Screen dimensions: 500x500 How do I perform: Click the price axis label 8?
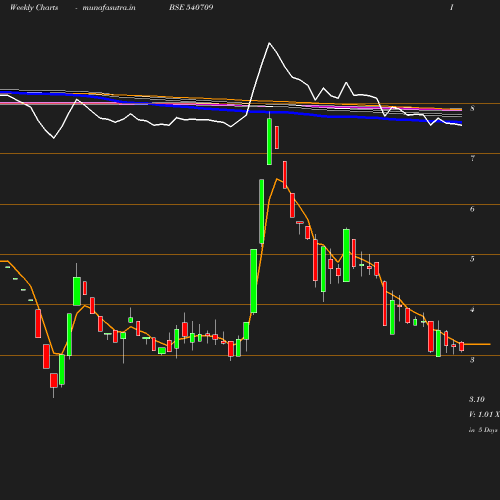click(x=472, y=108)
